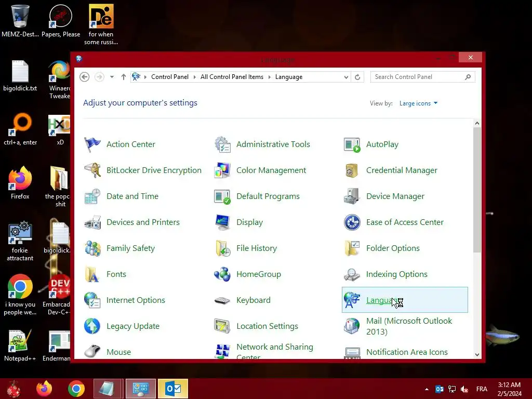The height and width of the screenshot is (399, 532).
Task: Select Control Panel breadcrumb segment
Action: [x=170, y=77]
